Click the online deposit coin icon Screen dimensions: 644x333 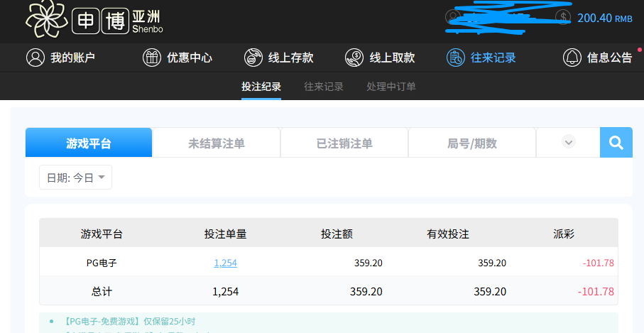point(253,58)
